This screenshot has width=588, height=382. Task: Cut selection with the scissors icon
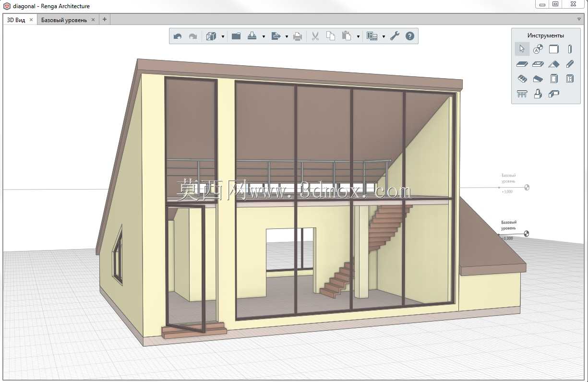[x=315, y=36]
